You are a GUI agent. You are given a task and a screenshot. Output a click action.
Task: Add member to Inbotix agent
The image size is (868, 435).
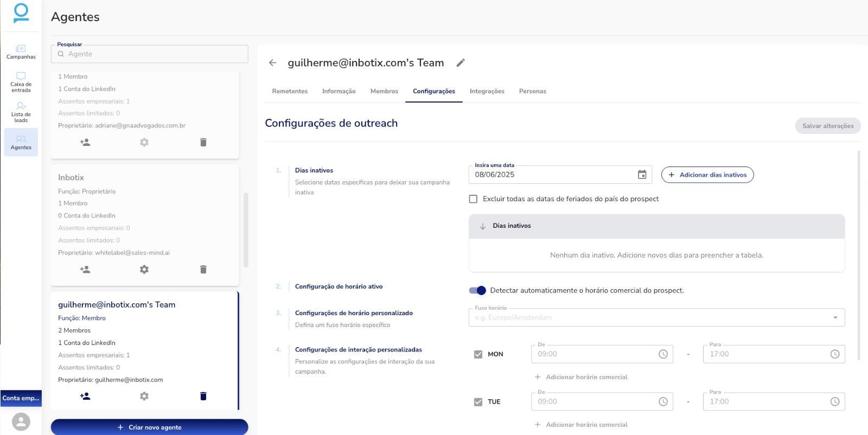click(85, 269)
